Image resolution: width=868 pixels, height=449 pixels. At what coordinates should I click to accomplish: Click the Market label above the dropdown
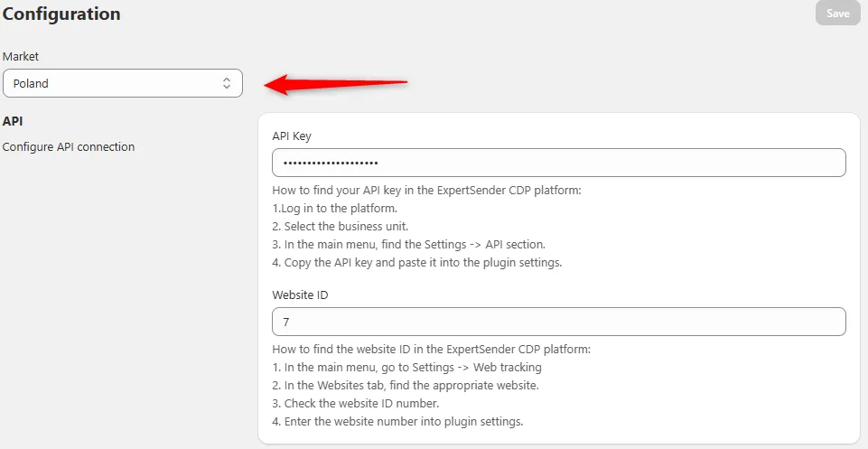21,57
